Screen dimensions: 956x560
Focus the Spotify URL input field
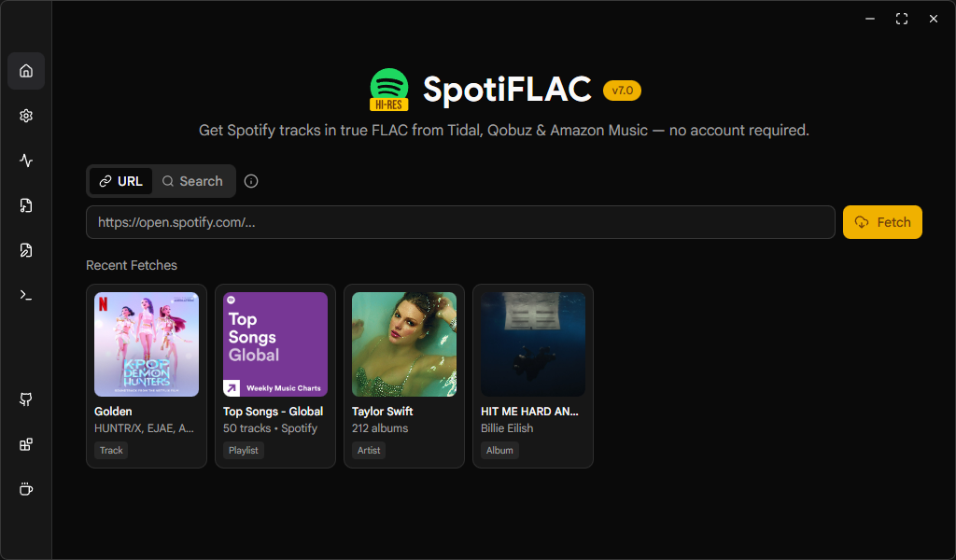point(460,222)
